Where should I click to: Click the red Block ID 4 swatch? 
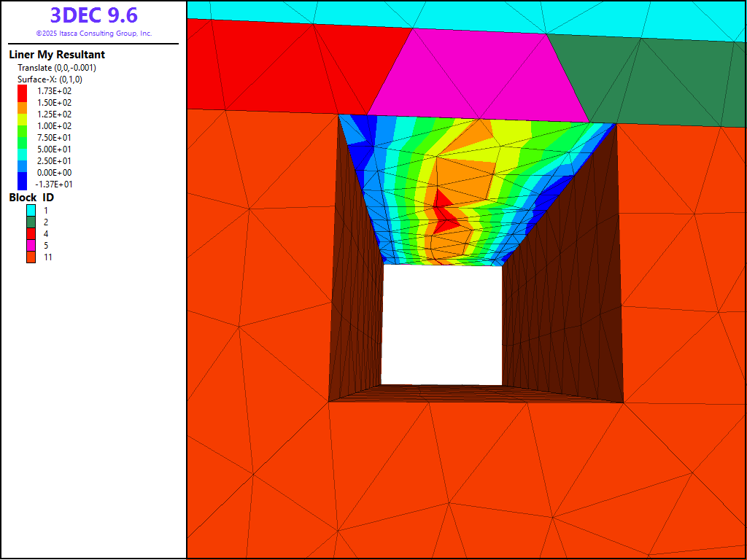(31, 233)
